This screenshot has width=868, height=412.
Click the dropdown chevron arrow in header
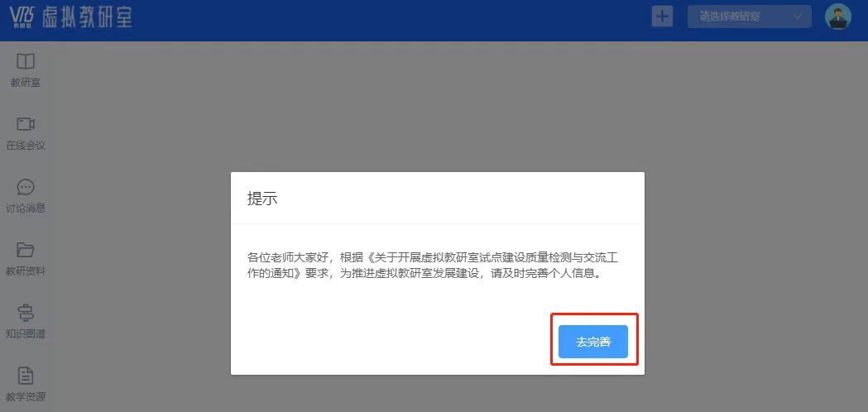(x=798, y=17)
